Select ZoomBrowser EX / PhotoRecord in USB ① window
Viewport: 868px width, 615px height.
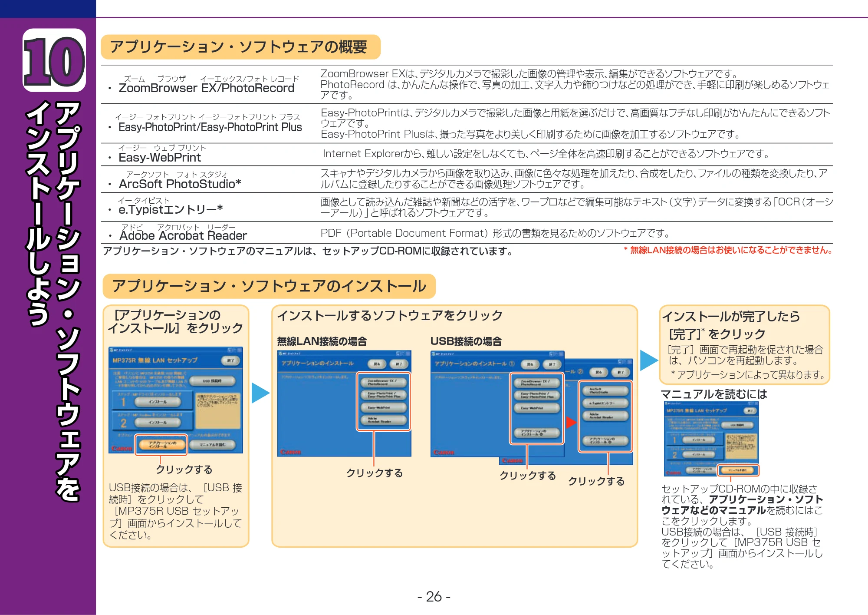[537, 383]
